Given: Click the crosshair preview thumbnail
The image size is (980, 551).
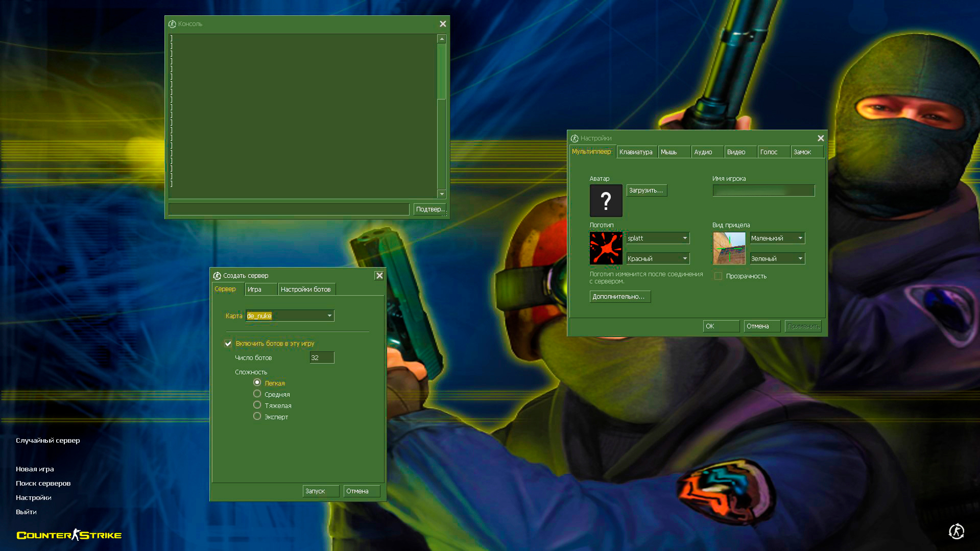Looking at the screenshot, I should point(729,248).
